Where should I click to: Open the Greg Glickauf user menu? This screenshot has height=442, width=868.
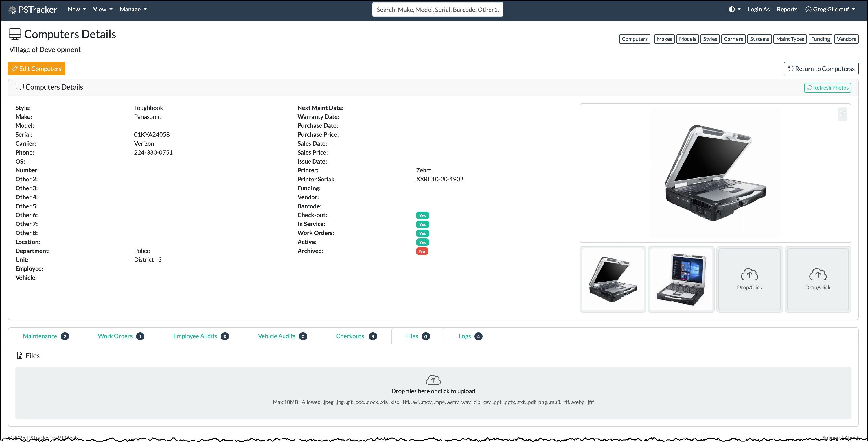pyautogui.click(x=830, y=10)
